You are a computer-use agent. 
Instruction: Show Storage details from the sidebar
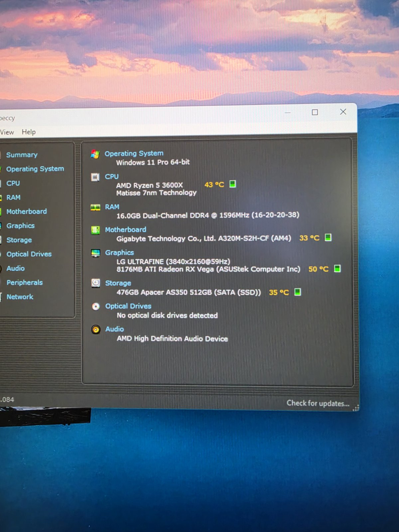coord(19,240)
